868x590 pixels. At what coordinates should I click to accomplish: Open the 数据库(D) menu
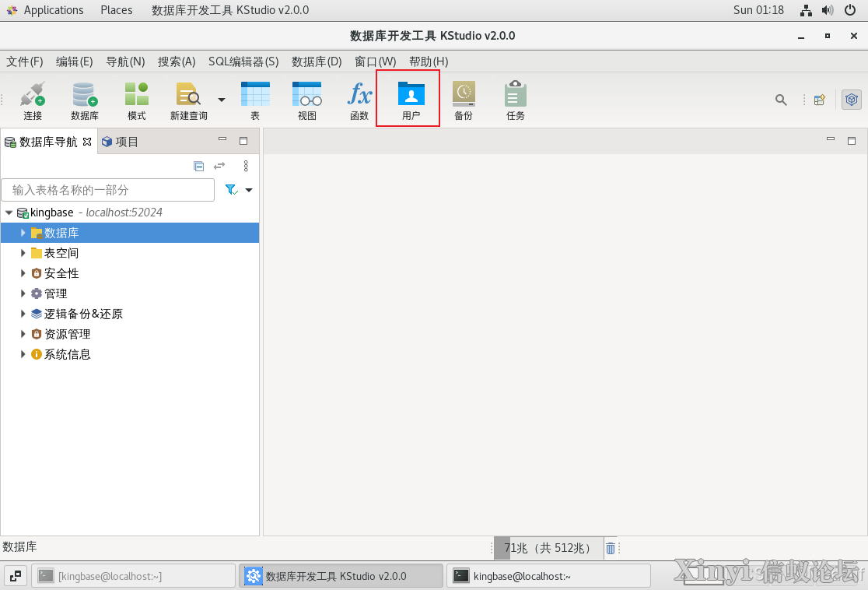click(317, 61)
